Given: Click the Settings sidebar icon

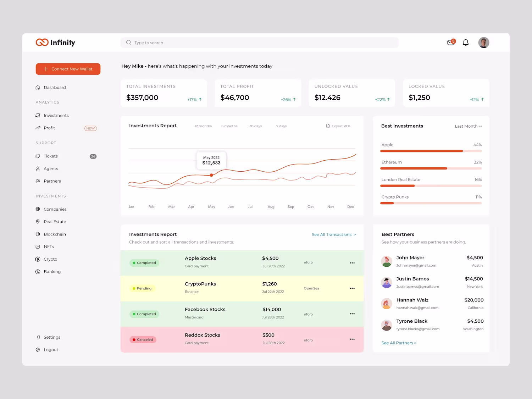Looking at the screenshot, I should (x=38, y=337).
